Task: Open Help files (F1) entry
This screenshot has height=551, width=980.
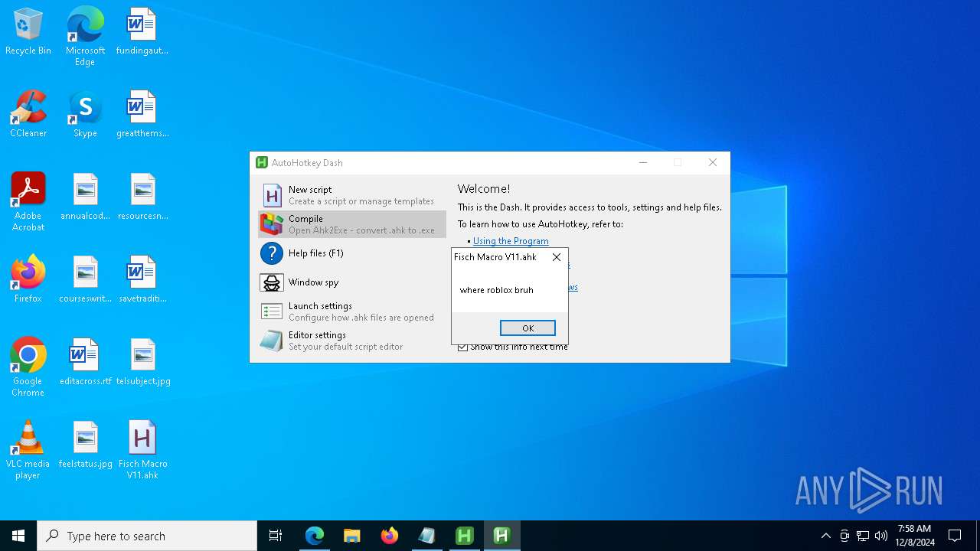Action: [x=352, y=253]
